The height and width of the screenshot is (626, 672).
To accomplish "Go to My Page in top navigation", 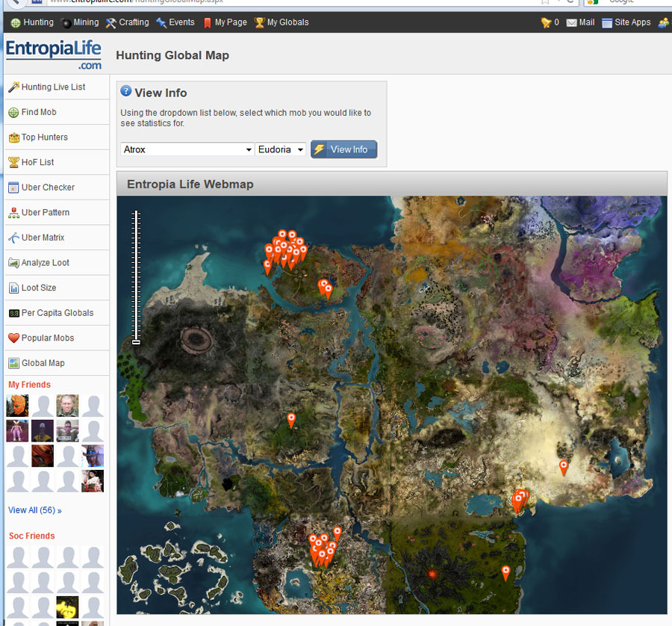I will point(225,22).
